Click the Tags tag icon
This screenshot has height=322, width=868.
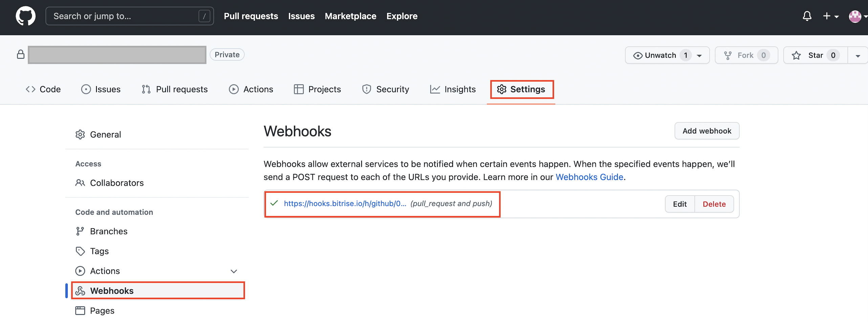pyautogui.click(x=80, y=251)
